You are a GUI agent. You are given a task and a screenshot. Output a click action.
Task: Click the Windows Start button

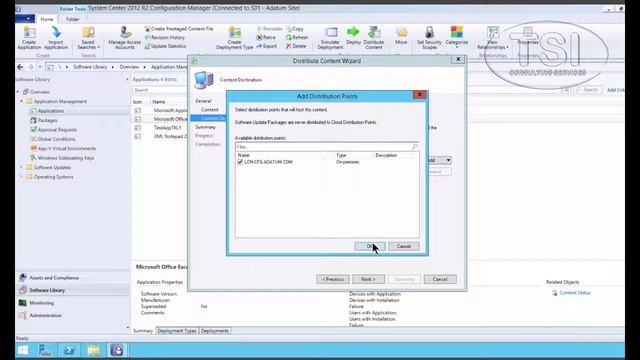click(23, 350)
